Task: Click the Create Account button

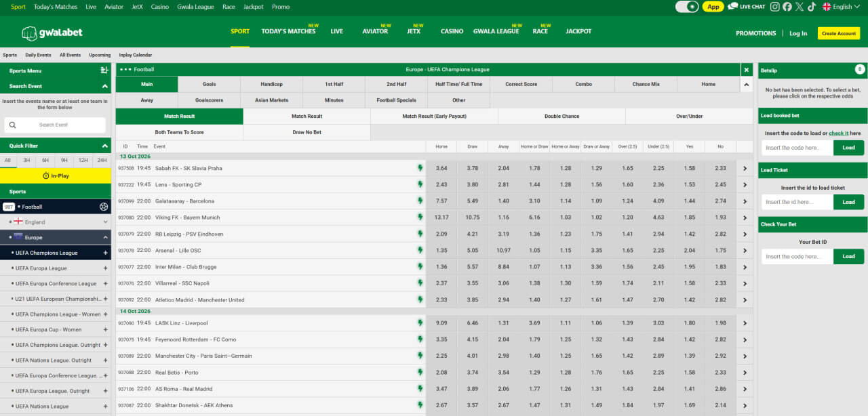Action: click(x=838, y=33)
